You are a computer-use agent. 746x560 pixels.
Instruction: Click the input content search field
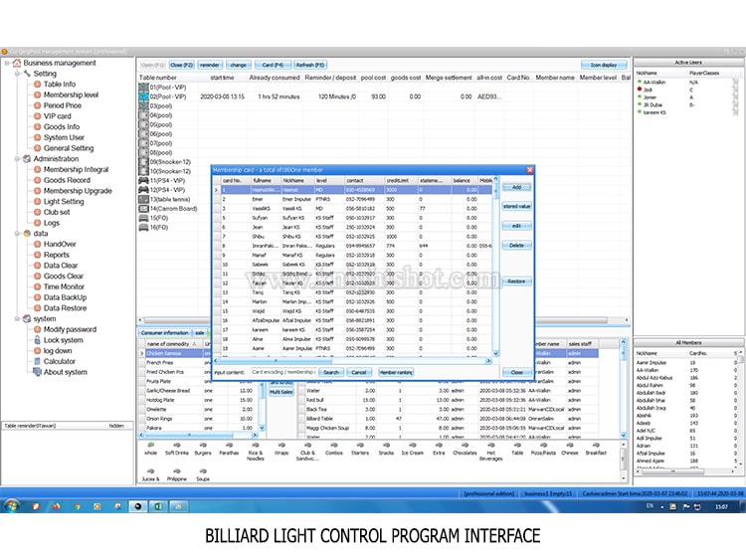[x=282, y=372]
